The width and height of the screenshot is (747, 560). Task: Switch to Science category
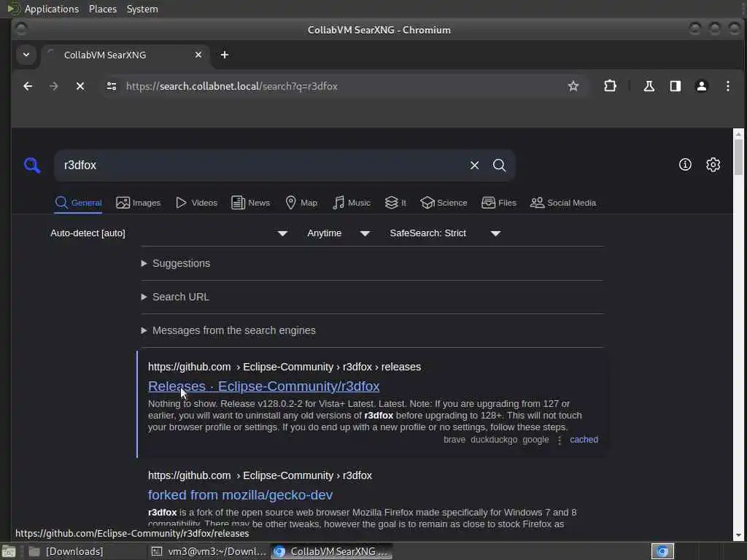[x=444, y=203]
